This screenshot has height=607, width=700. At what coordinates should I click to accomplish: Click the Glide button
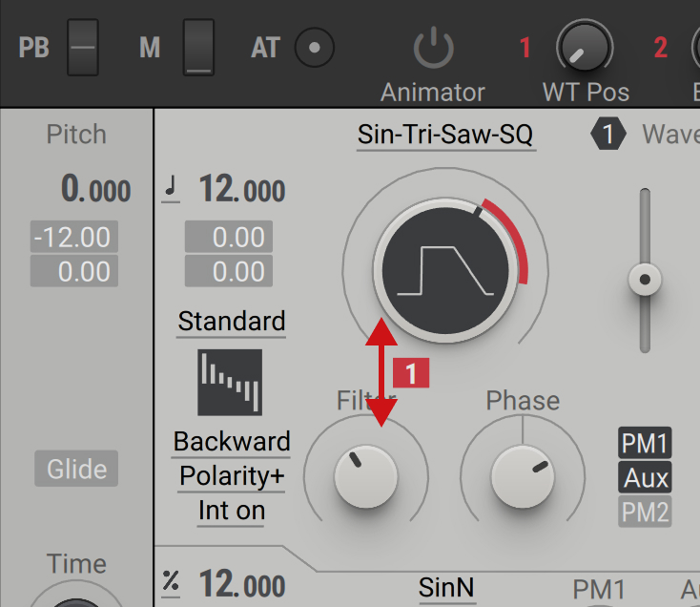[x=77, y=470]
